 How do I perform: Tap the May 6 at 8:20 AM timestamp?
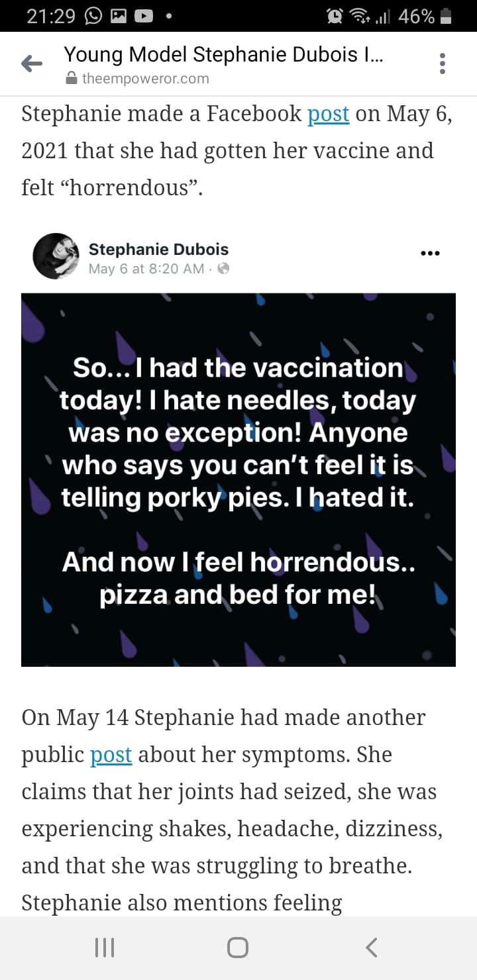click(x=146, y=268)
